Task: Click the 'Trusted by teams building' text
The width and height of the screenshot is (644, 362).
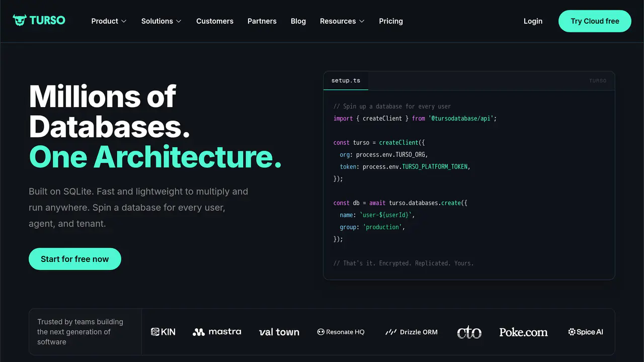Action: pyautogui.click(x=80, y=332)
